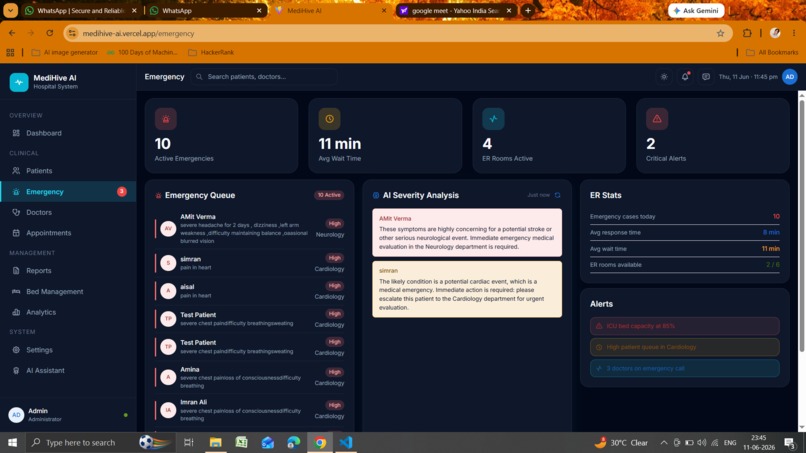Click the ER Rooms Active pulse icon
Screen dimensions: 806x453
493,119
